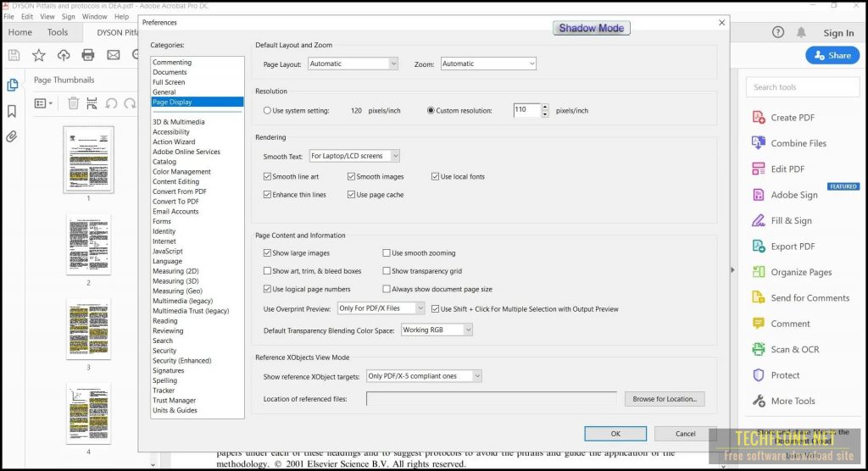This screenshot has height=471, width=868.
Task: Click the Share button
Action: click(x=832, y=55)
